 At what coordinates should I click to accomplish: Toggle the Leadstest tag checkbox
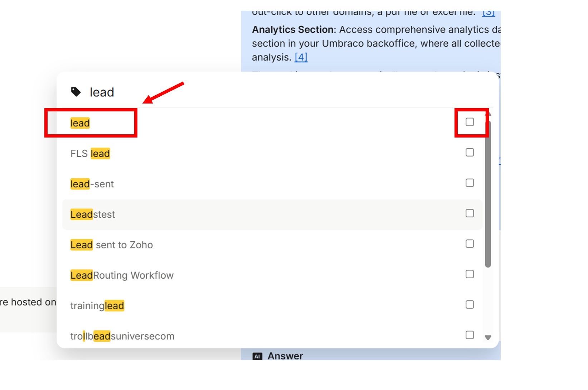470,213
